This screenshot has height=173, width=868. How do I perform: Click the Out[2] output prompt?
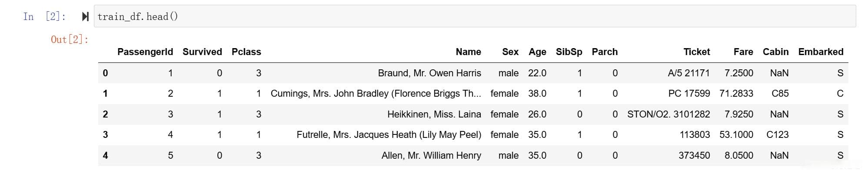click(70, 39)
